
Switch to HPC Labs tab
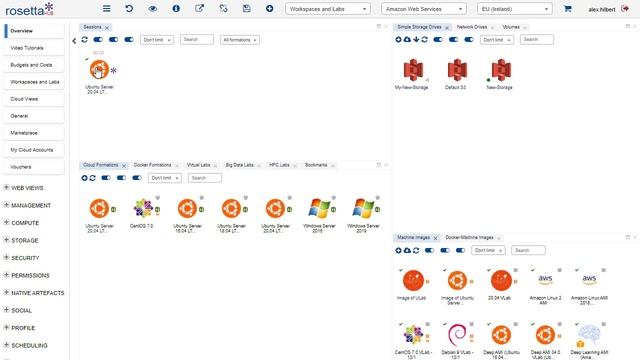click(x=279, y=165)
